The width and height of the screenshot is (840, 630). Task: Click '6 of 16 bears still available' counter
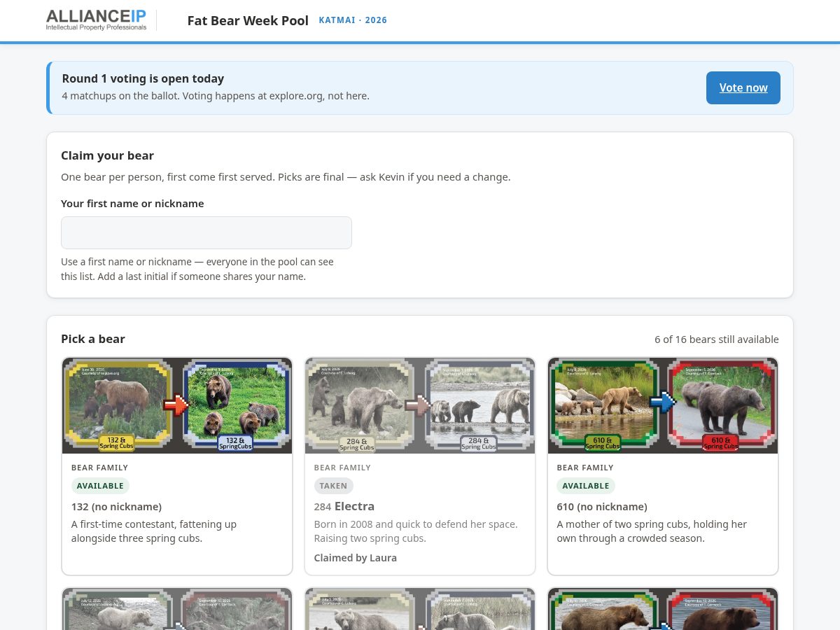pos(717,339)
